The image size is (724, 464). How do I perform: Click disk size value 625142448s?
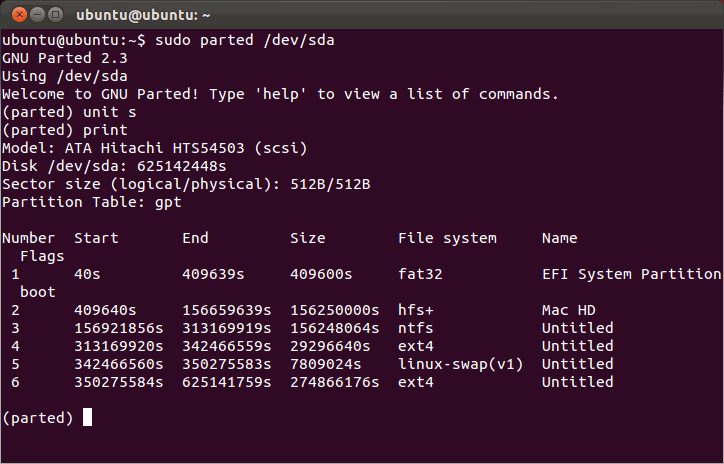(x=181, y=166)
